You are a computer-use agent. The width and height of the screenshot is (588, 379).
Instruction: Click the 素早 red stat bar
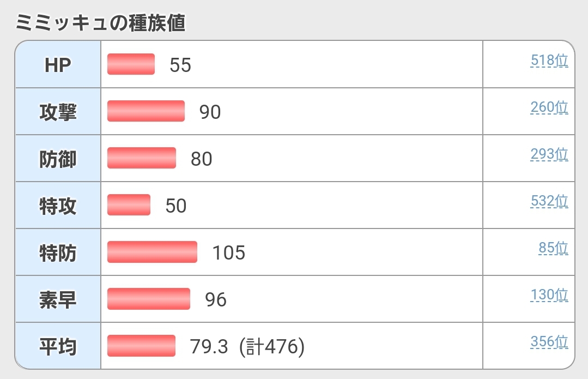click(x=149, y=299)
